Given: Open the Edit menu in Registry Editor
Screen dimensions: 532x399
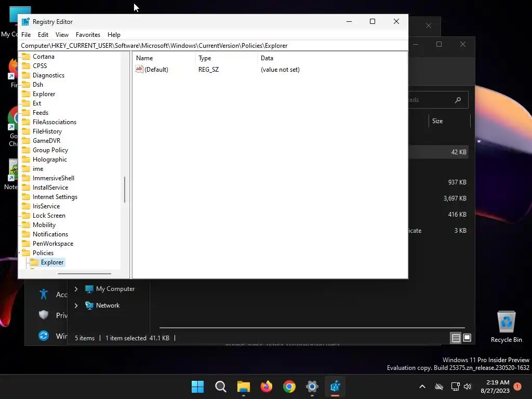Looking at the screenshot, I should [x=43, y=35].
